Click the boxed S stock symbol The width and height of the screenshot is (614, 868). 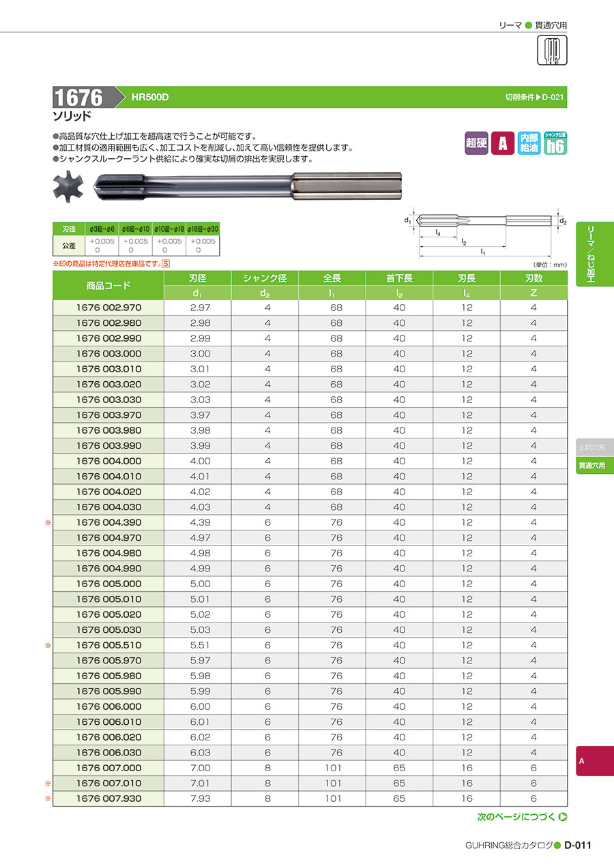(x=166, y=263)
